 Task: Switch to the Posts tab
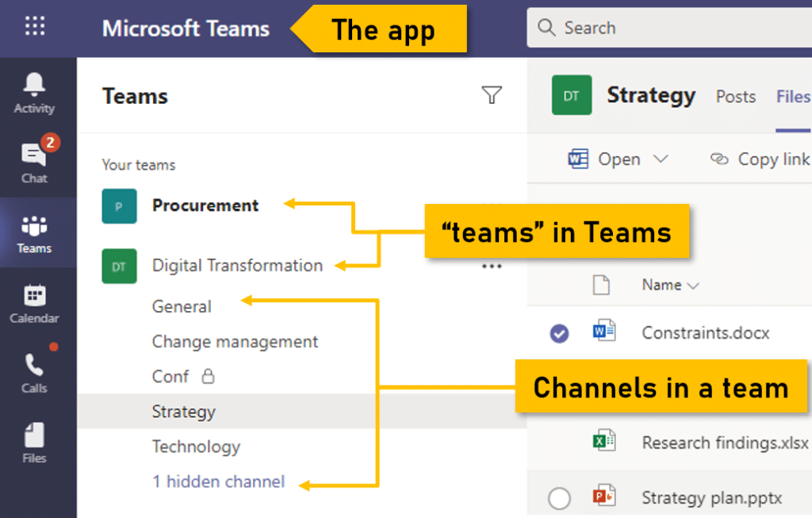pyautogui.click(x=735, y=96)
